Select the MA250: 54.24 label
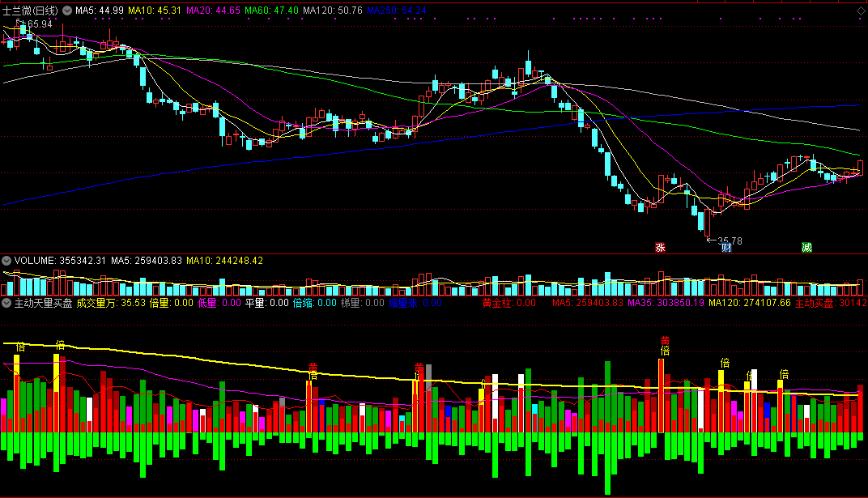Image resolution: width=868 pixels, height=498 pixels. pos(397,11)
